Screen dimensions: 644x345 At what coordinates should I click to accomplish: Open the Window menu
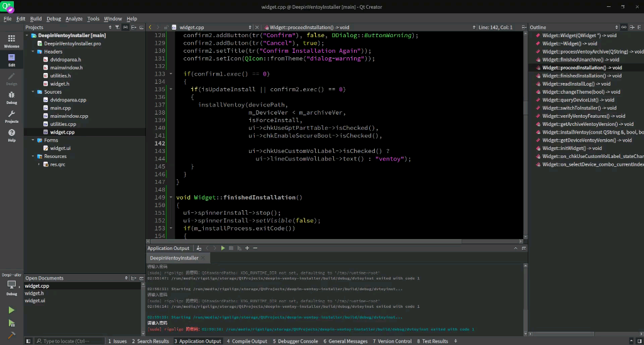[x=113, y=18]
